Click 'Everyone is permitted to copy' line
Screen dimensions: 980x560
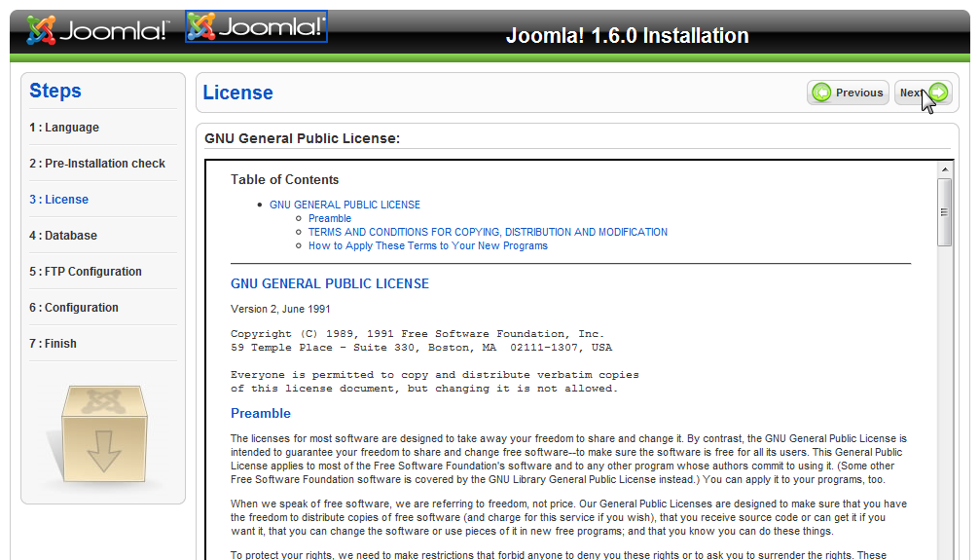[x=434, y=375]
